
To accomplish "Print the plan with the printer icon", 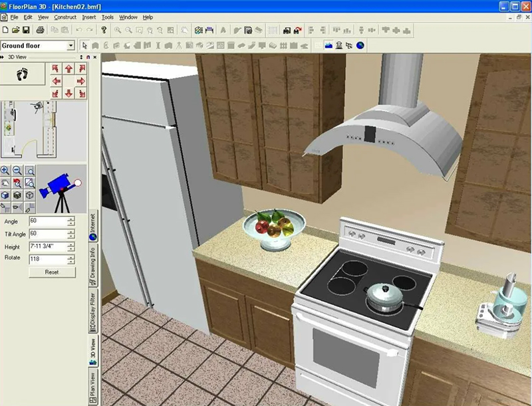I will tap(40, 30).
